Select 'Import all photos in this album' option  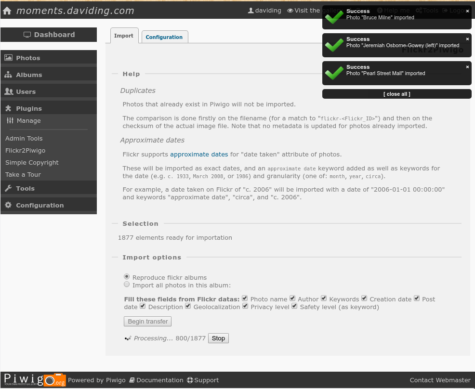click(x=127, y=284)
